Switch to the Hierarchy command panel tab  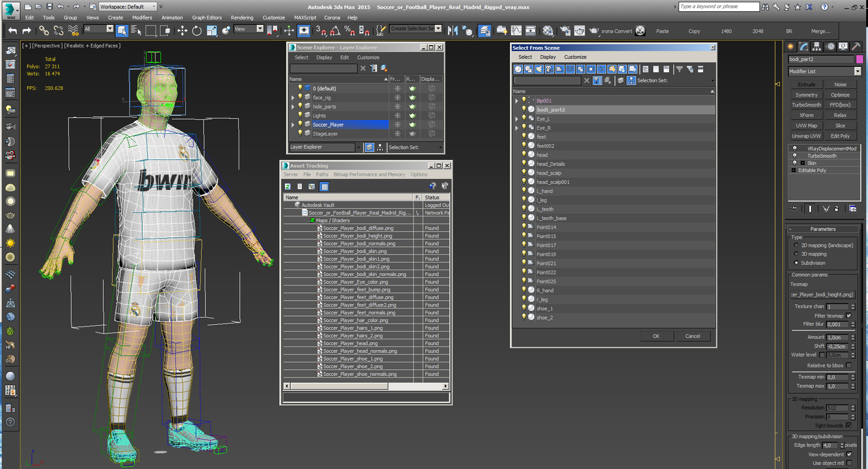(x=817, y=46)
